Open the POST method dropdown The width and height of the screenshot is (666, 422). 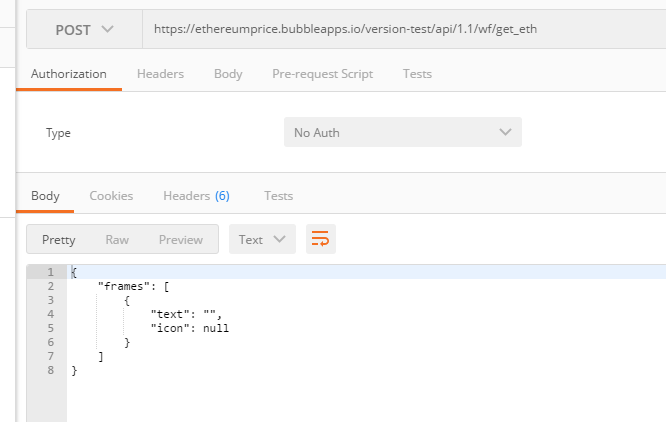[84, 30]
